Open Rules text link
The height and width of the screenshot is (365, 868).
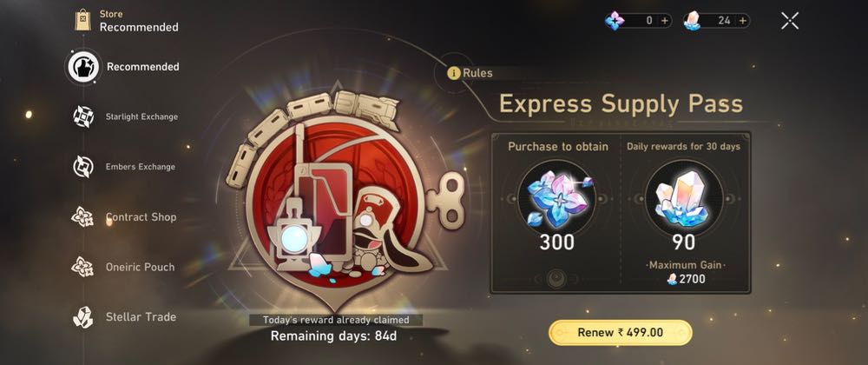[477, 73]
